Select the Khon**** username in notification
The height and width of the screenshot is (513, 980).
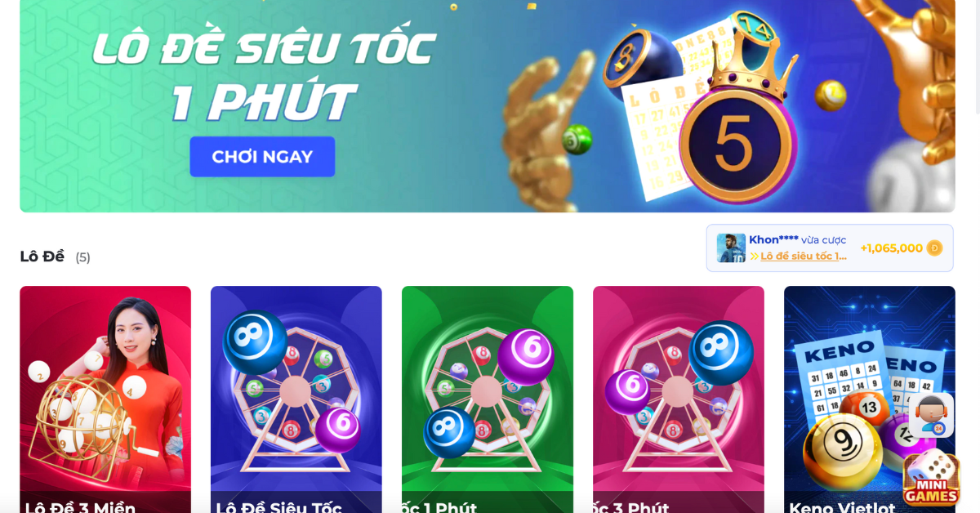pos(773,240)
